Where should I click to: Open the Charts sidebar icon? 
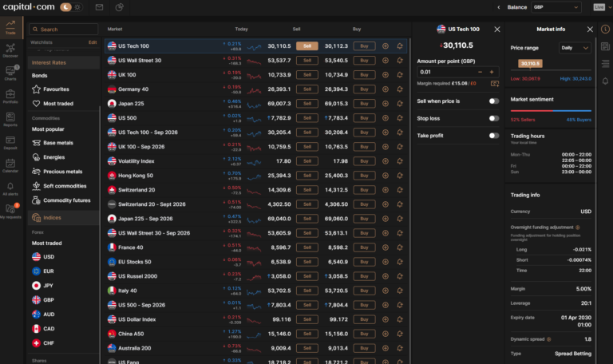(10, 73)
